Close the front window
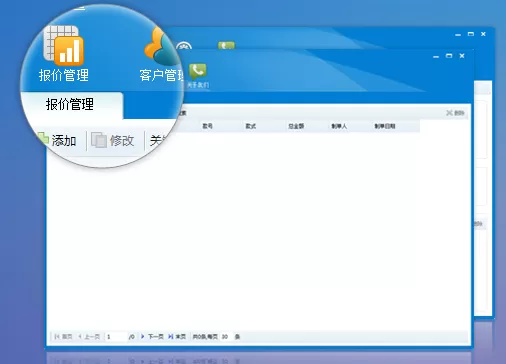The width and height of the screenshot is (506, 364). point(462,56)
